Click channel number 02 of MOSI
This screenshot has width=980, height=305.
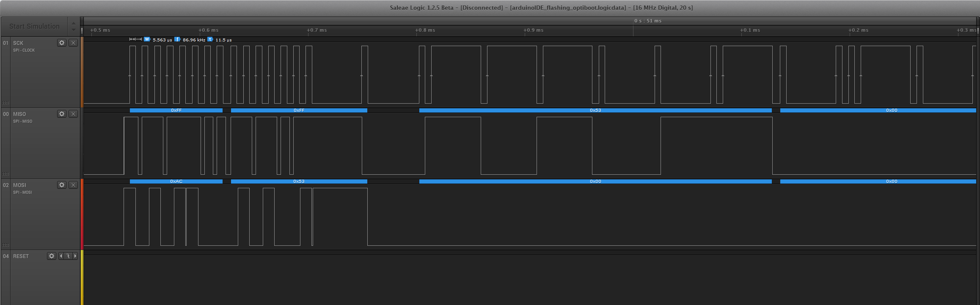pos(6,185)
